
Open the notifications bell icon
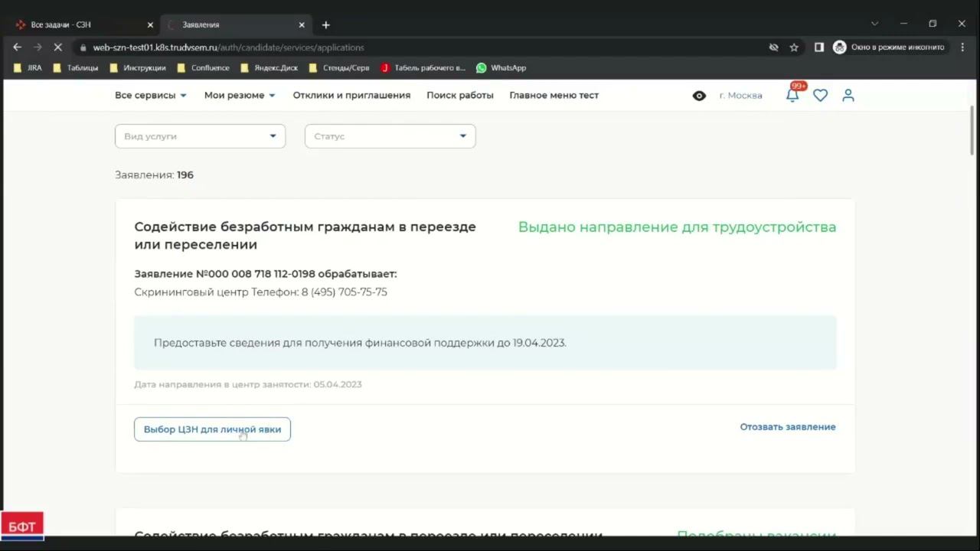(792, 95)
